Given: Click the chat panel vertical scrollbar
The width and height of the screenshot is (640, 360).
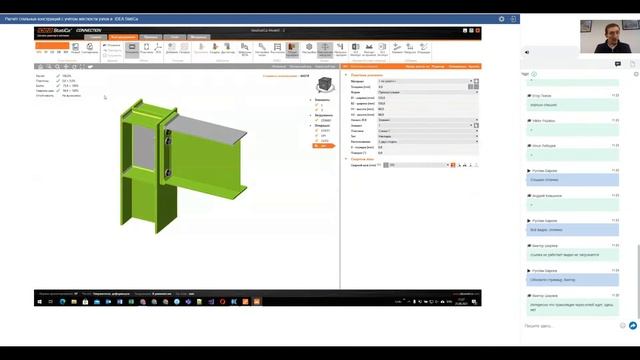Looking at the screenshot, I should [638, 282].
